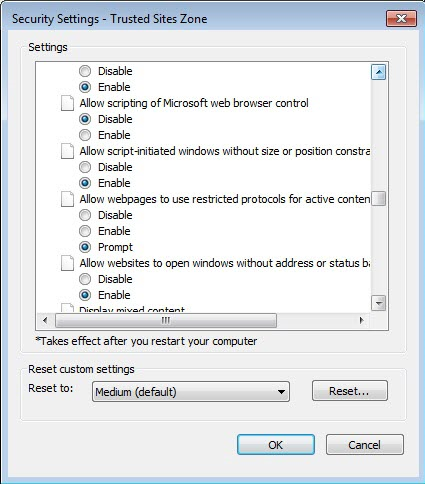
Task: Click page icon beside restricted protocols setting
Action: pos(67,199)
